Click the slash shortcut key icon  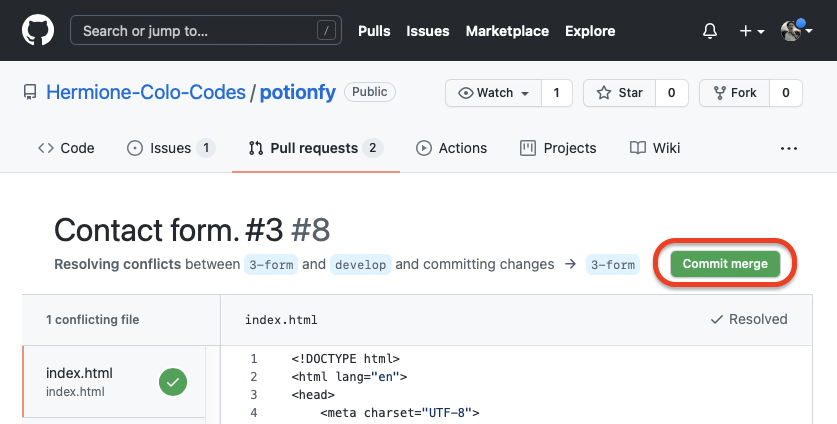click(327, 31)
